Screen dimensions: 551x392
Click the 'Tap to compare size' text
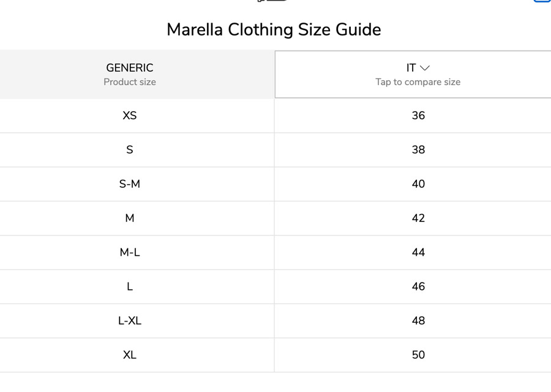click(418, 82)
